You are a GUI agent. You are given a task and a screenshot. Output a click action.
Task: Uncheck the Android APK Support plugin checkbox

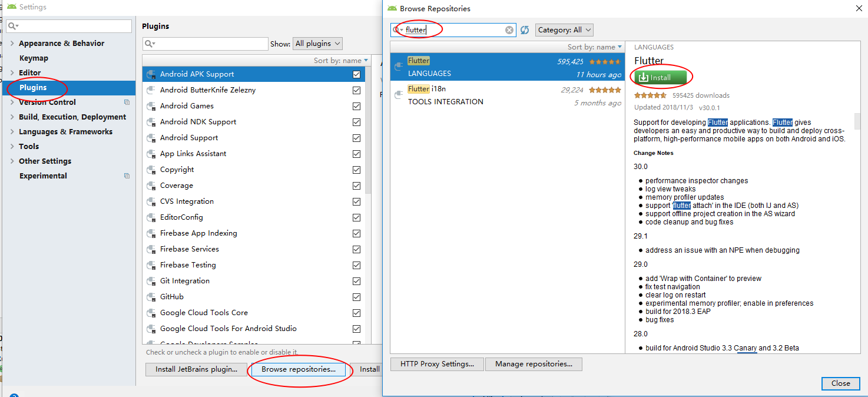point(356,74)
